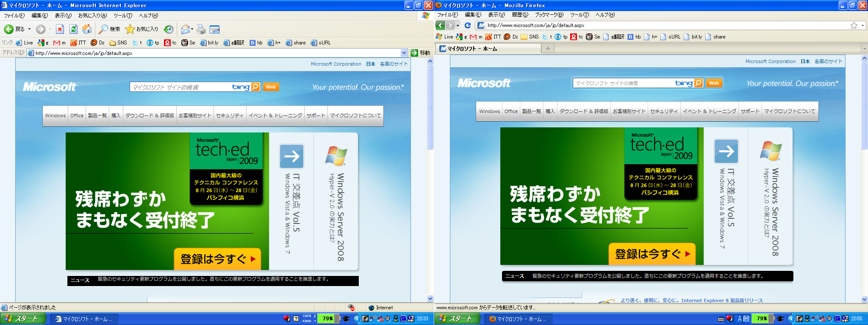
Task: Select the マイクロソフト - ホーム tab in Firefox
Action: click(x=489, y=49)
